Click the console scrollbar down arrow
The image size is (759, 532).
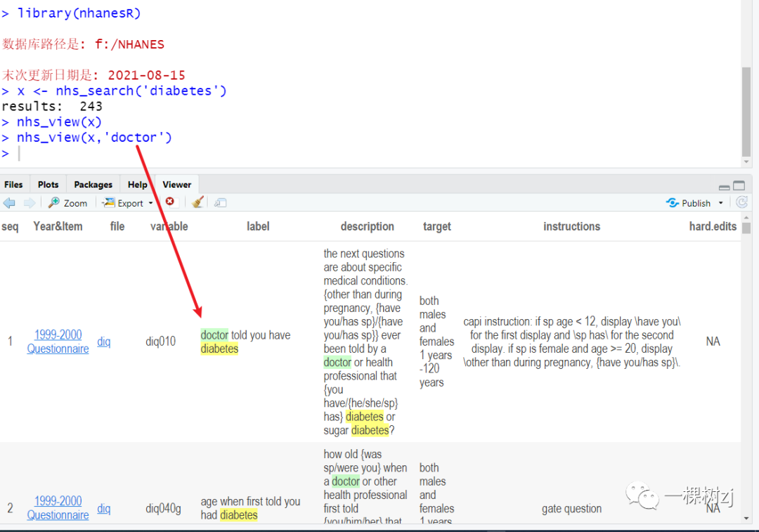(x=746, y=162)
